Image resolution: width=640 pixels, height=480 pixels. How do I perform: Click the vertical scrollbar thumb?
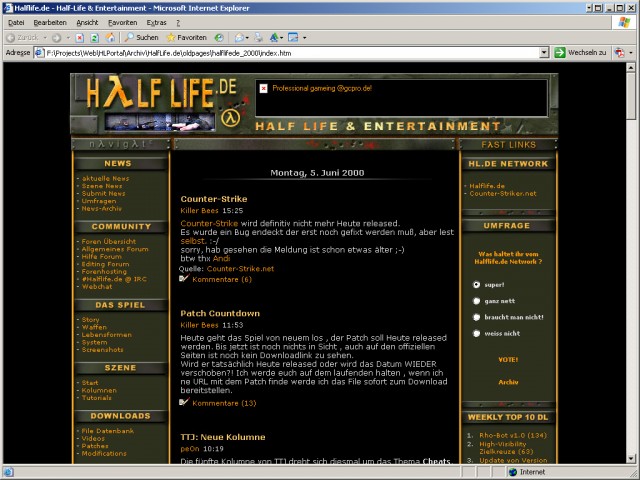(x=631, y=96)
